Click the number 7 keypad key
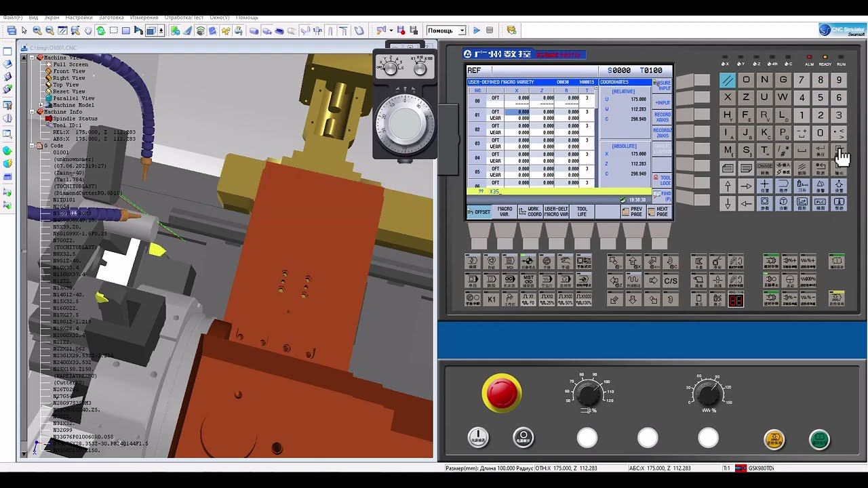 802,79
